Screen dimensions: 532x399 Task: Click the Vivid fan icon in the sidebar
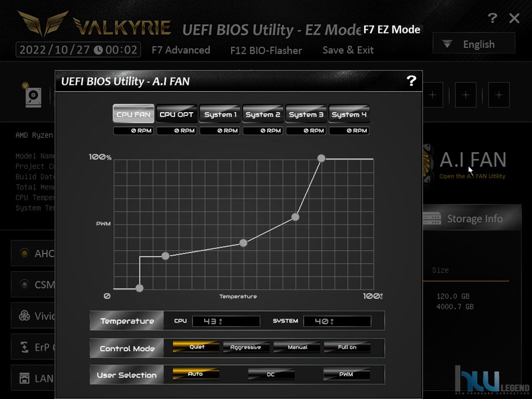click(24, 316)
